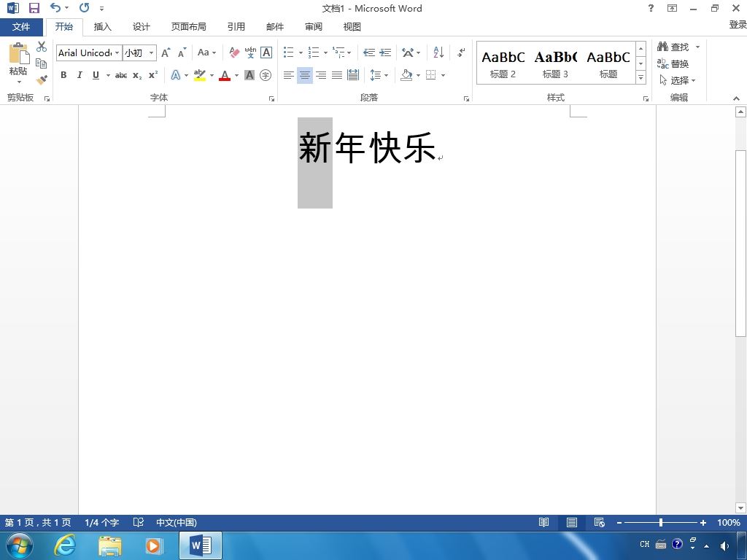
Task: Toggle subscript formatting
Action: pos(137,75)
